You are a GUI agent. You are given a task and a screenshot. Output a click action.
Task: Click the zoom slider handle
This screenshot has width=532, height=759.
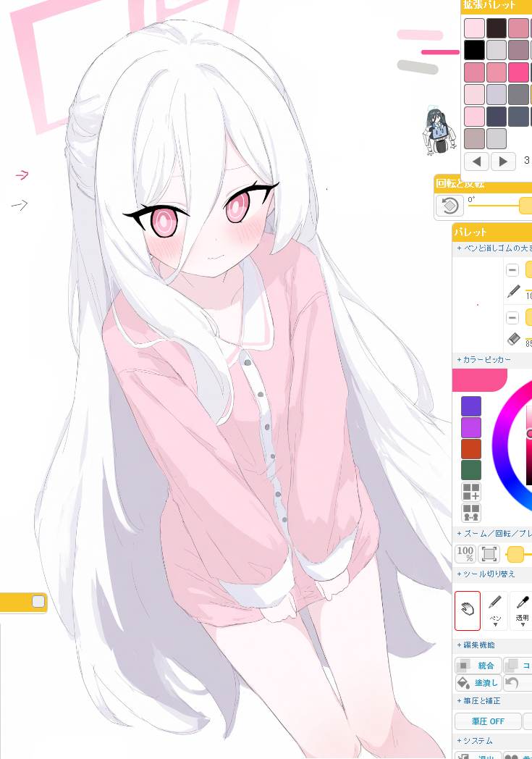click(515, 554)
